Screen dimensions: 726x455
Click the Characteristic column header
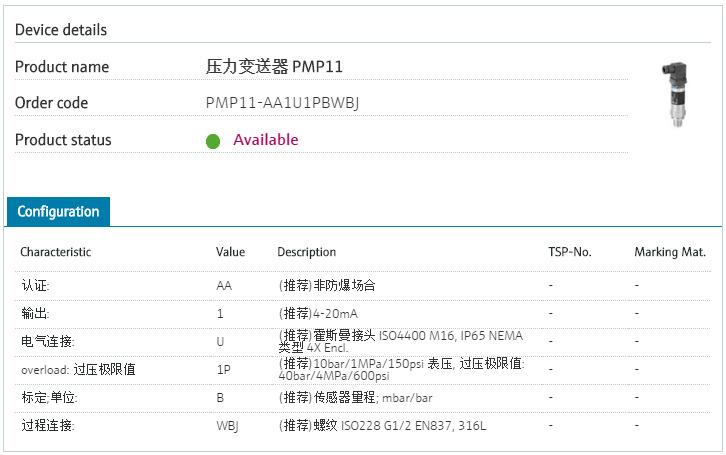[55, 252]
